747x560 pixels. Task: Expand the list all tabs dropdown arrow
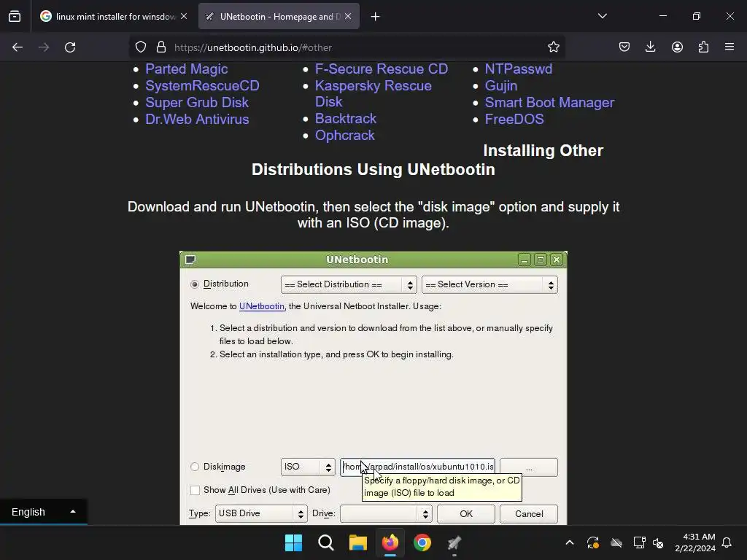pos(602,16)
